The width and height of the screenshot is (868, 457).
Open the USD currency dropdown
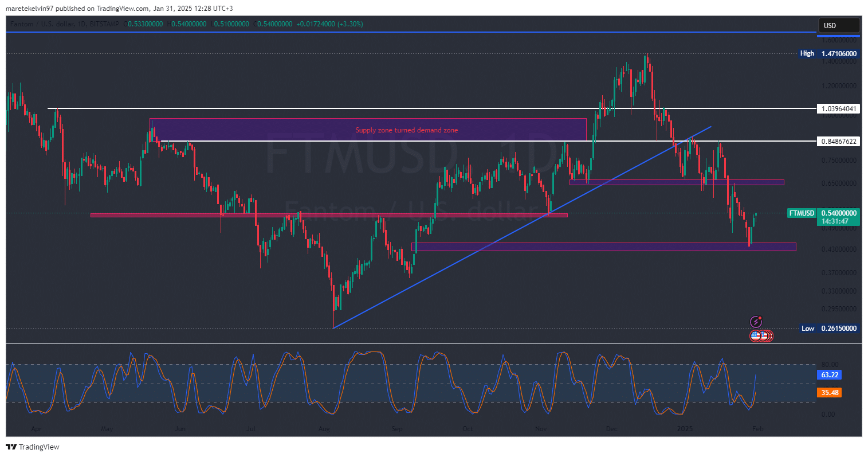tap(838, 25)
